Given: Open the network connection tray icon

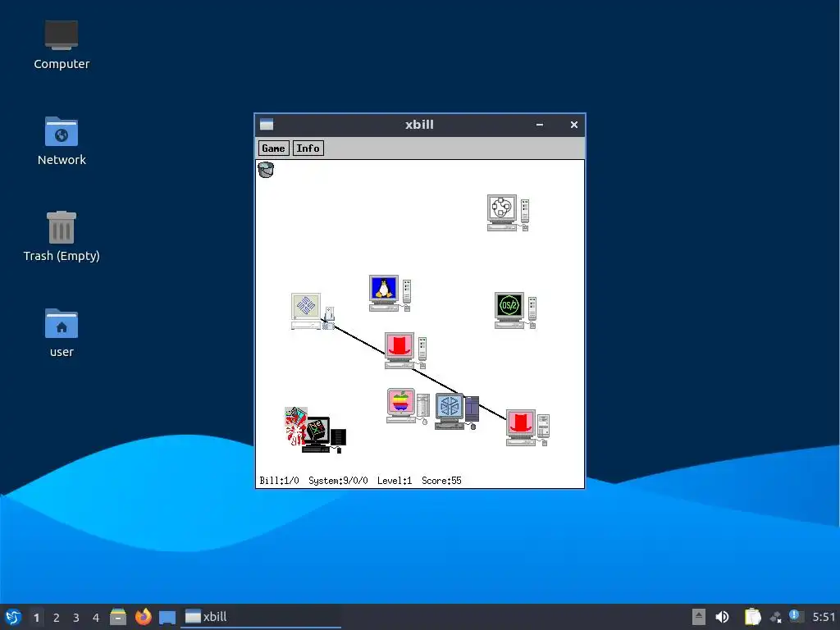Looking at the screenshot, I should point(776,618).
